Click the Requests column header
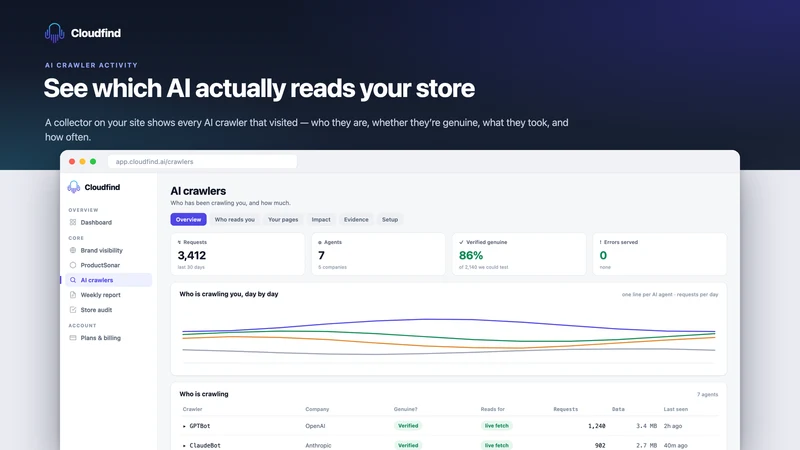This screenshot has width=800, height=450. [566, 409]
